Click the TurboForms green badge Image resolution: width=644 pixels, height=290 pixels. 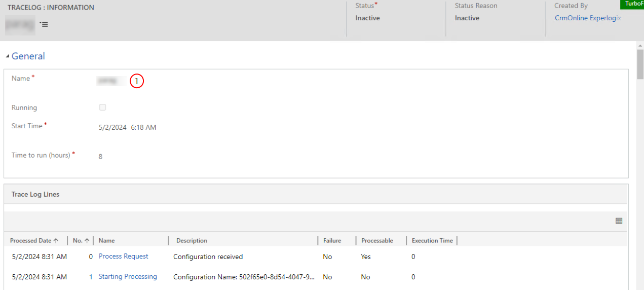632,4
